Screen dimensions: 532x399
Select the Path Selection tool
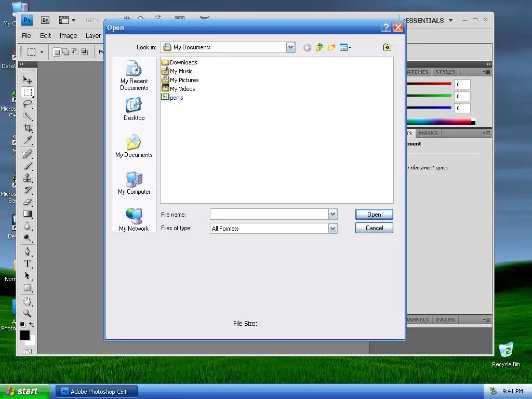pos(27,275)
